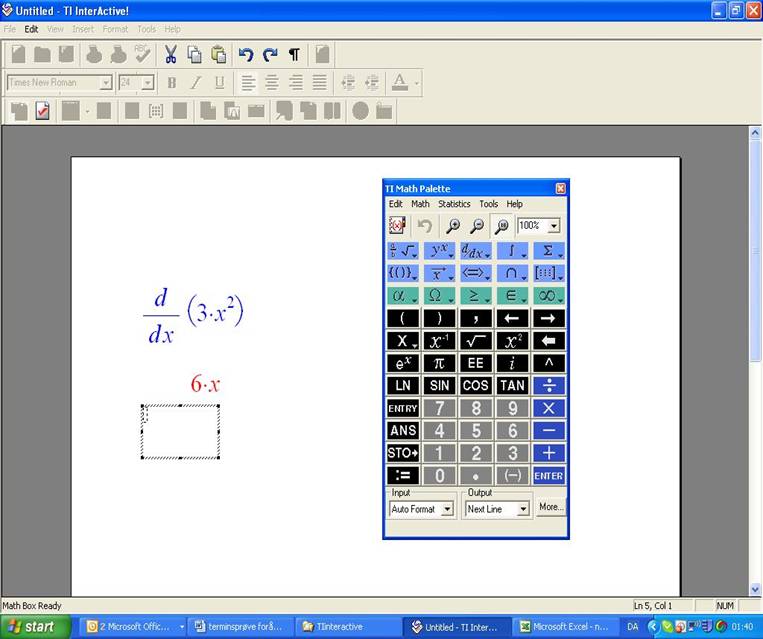
Task: Toggle bold formatting button
Action: point(171,83)
